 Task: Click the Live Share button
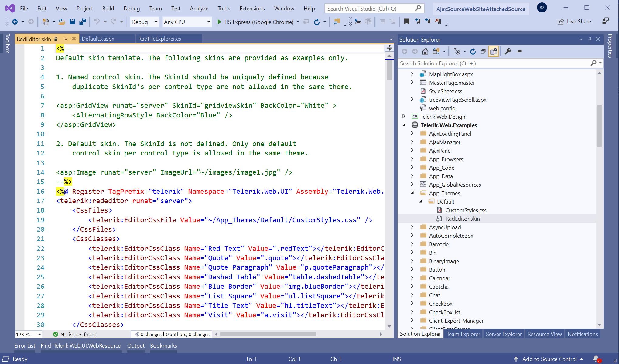point(574,22)
